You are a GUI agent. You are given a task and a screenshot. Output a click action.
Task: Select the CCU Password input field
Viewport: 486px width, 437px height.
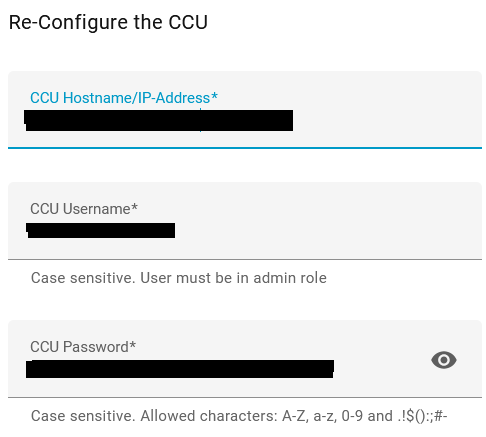[245, 359]
